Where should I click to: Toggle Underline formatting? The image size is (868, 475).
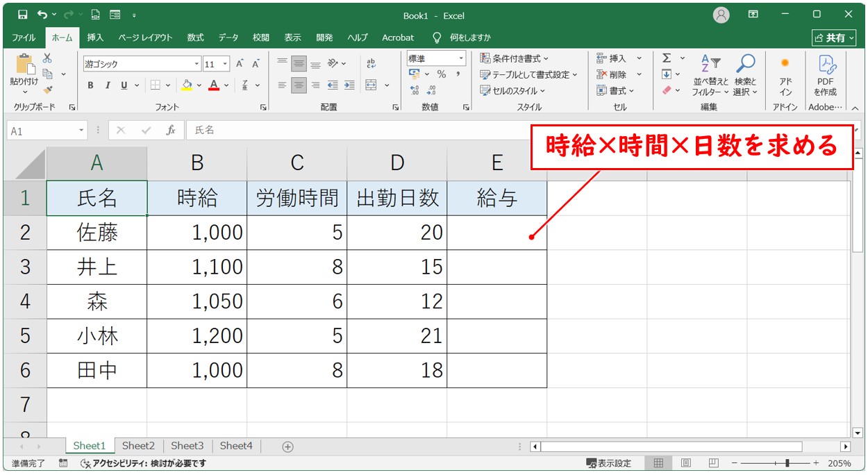pyautogui.click(x=124, y=85)
